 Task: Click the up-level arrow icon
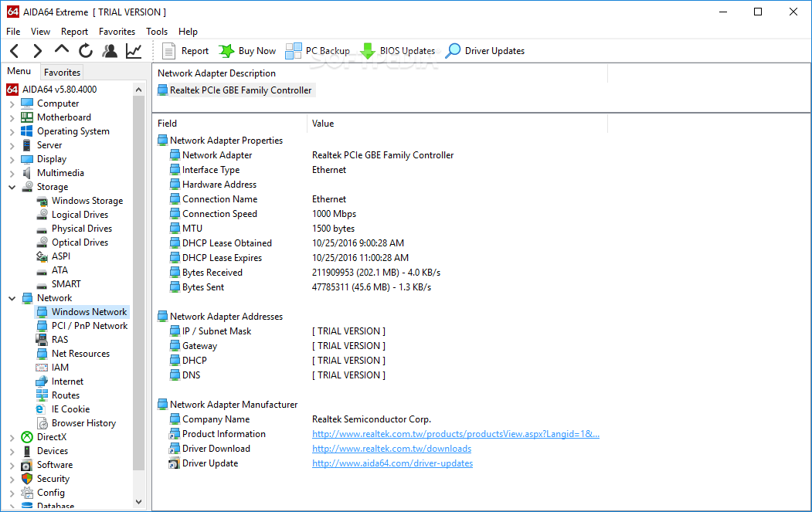click(x=62, y=49)
